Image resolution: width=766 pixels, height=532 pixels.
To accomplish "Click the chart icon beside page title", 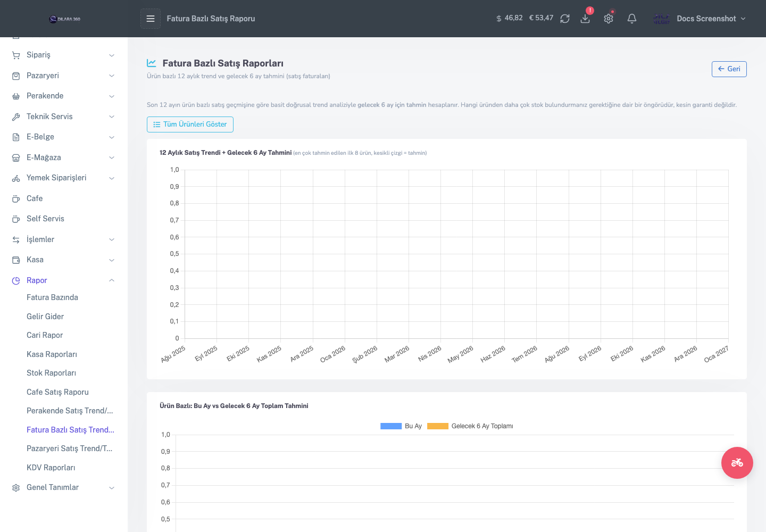I will (152, 63).
